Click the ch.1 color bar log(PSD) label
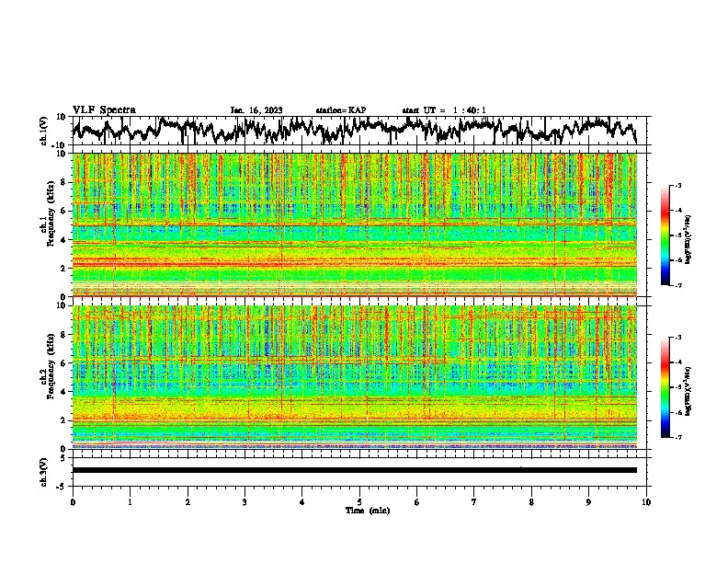The height and width of the screenshot is (563, 728). tap(688, 239)
